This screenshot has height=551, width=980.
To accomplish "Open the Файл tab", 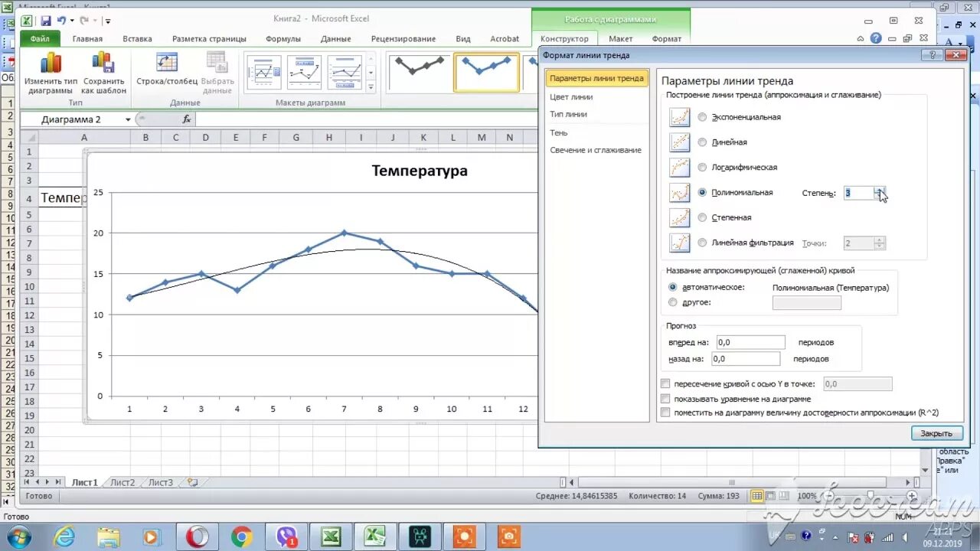I will click(40, 38).
